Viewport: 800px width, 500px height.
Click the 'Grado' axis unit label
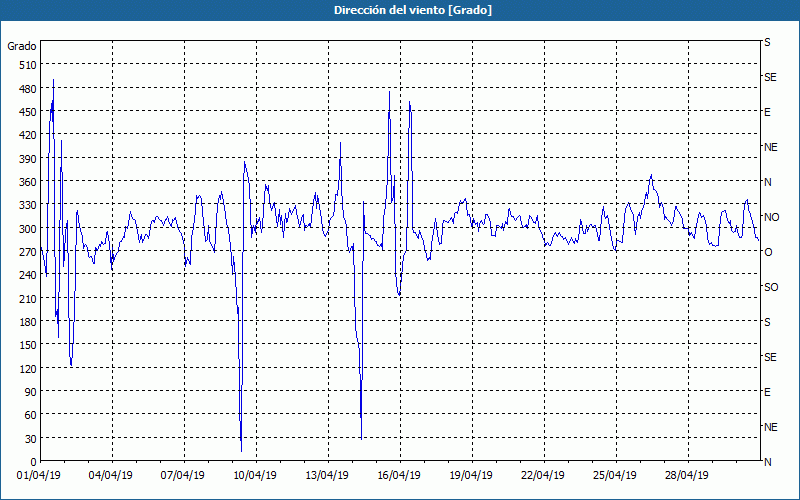22,46
